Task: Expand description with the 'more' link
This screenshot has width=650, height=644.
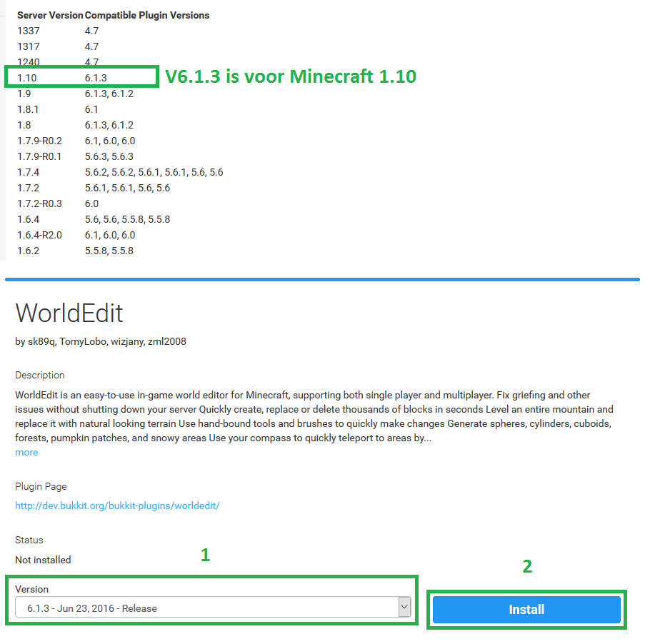Action: pos(26,452)
